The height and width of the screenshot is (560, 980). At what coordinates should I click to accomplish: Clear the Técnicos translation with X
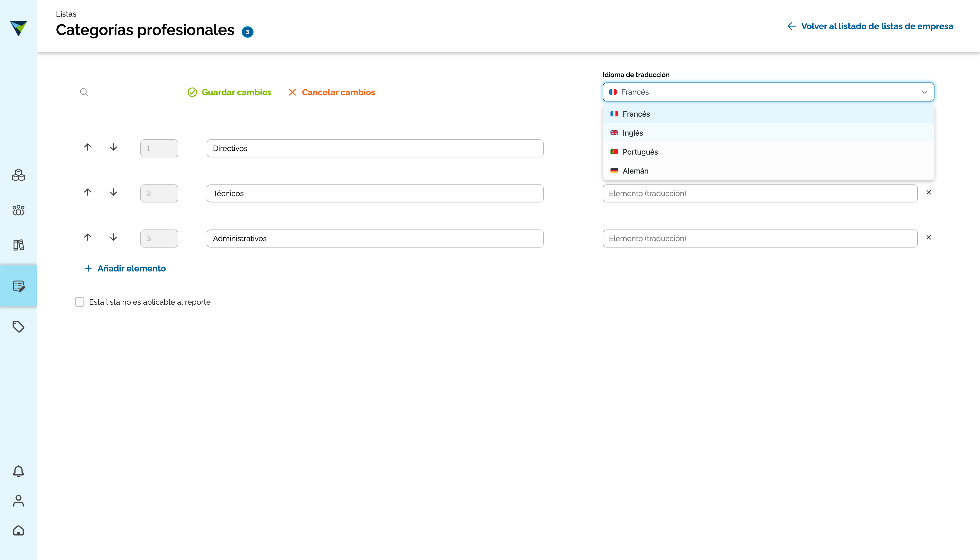click(929, 192)
